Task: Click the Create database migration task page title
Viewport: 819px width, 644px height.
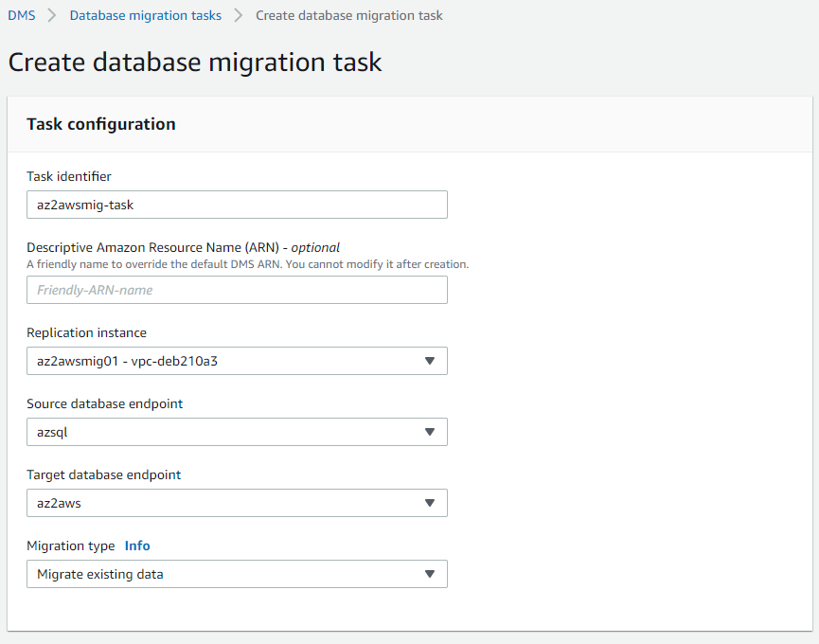Action: tap(195, 63)
